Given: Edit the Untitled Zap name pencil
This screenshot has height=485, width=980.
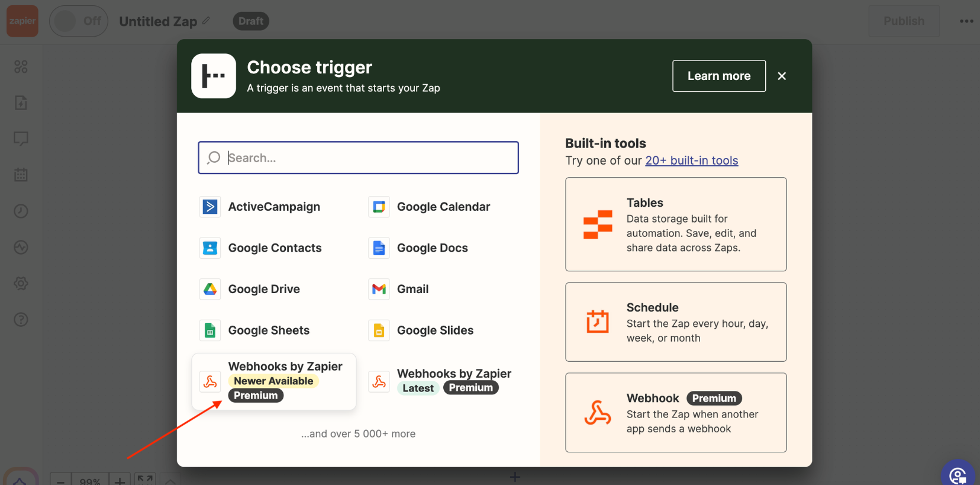Looking at the screenshot, I should [206, 21].
